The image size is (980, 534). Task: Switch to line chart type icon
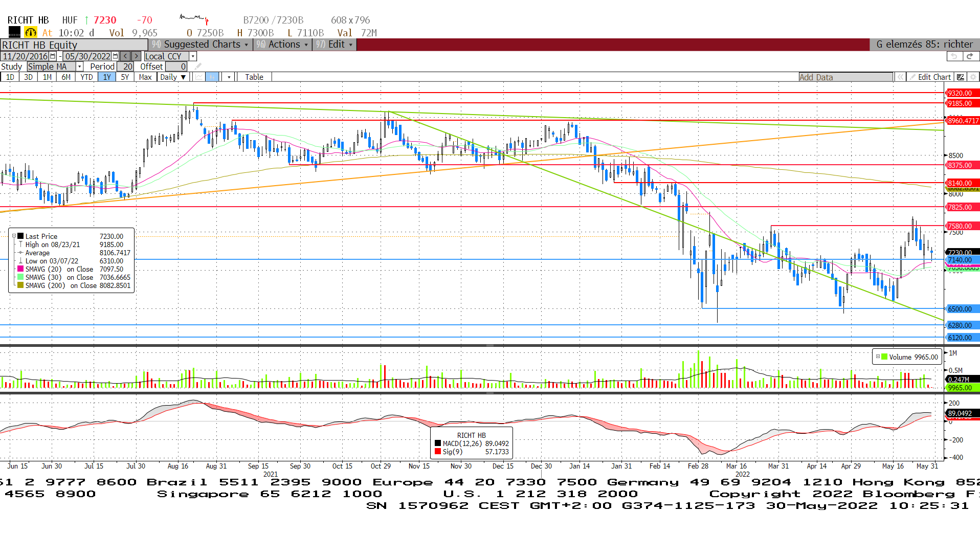click(x=199, y=77)
